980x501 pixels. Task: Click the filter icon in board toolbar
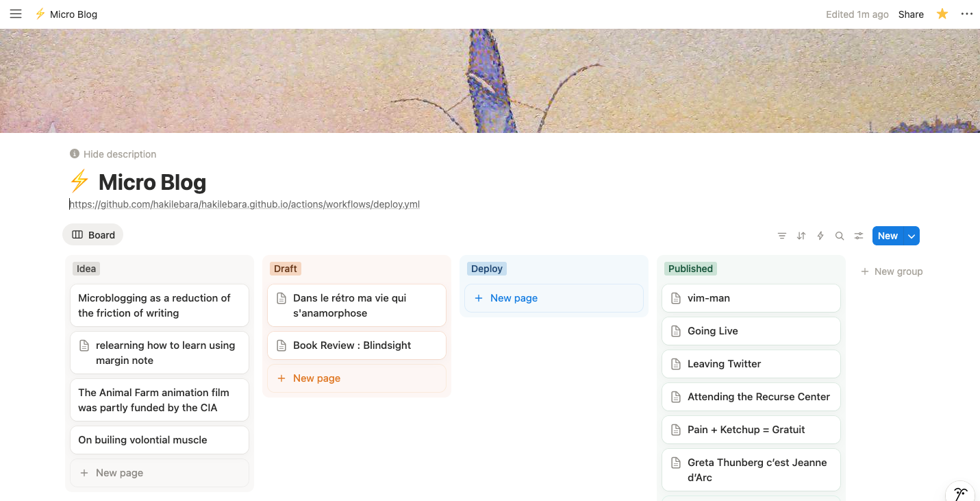pos(782,236)
